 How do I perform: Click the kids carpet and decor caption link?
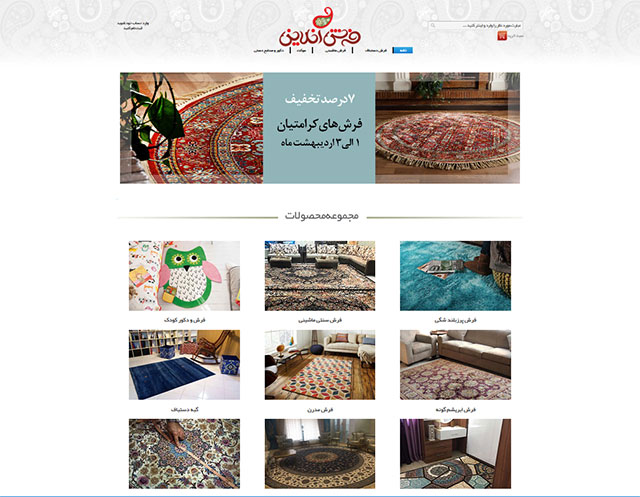click(x=184, y=320)
